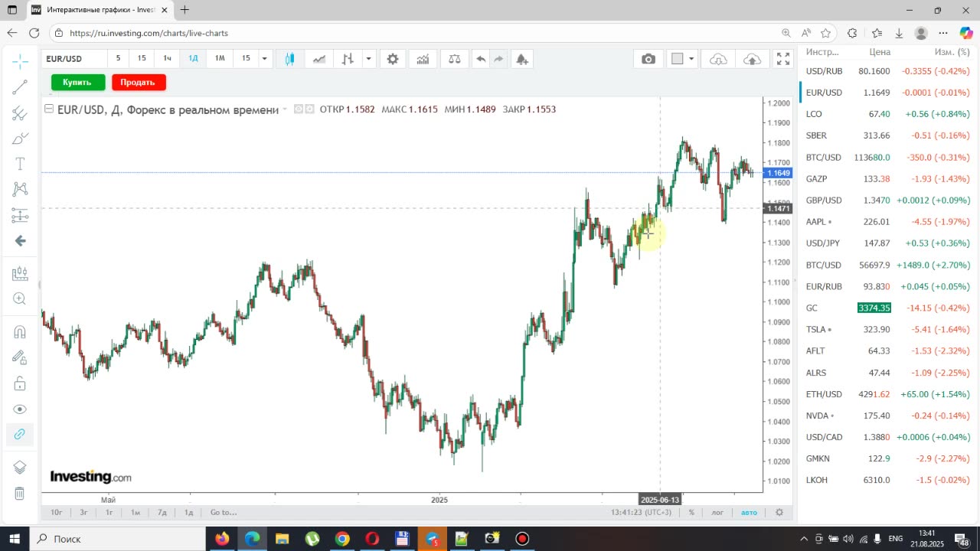Select the 1Д daily interval

pyautogui.click(x=194, y=58)
